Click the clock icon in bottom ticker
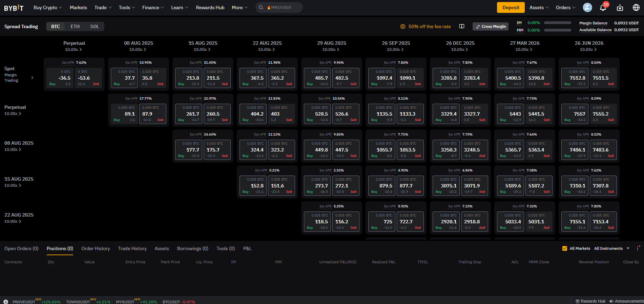Screen dimensions: 644x304 [x=6, y=302]
